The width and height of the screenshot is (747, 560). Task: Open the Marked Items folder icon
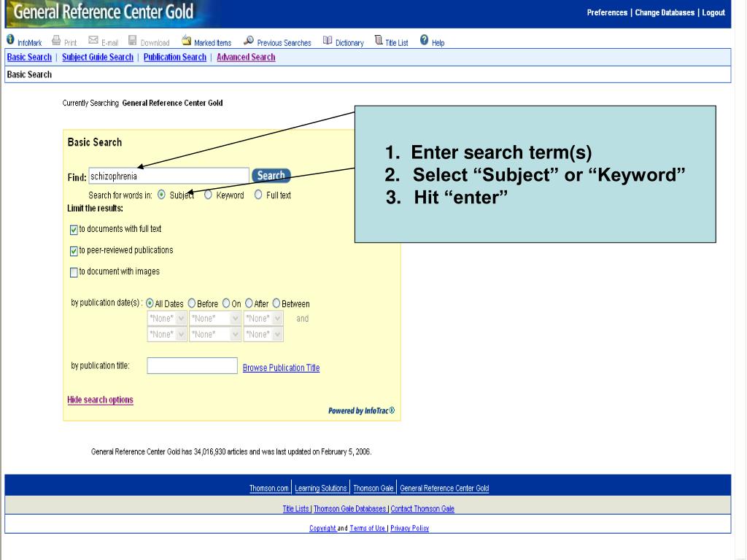coord(186,40)
